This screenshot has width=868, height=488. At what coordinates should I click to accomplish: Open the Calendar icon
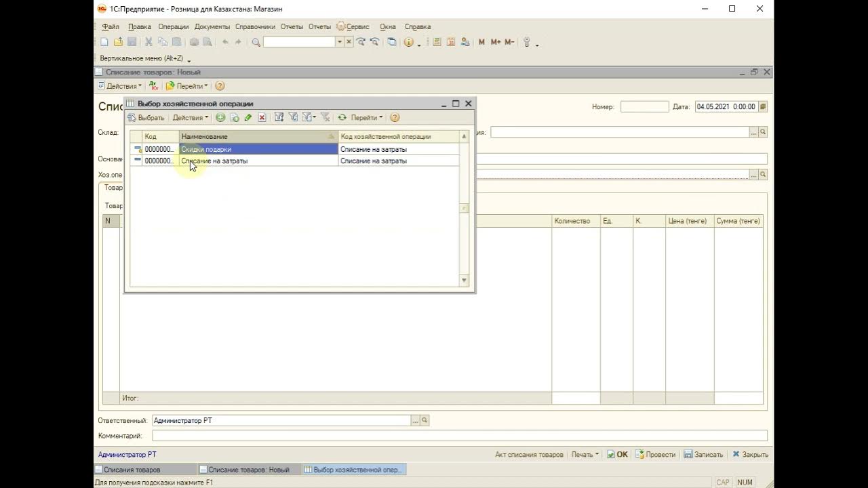pyautogui.click(x=451, y=42)
